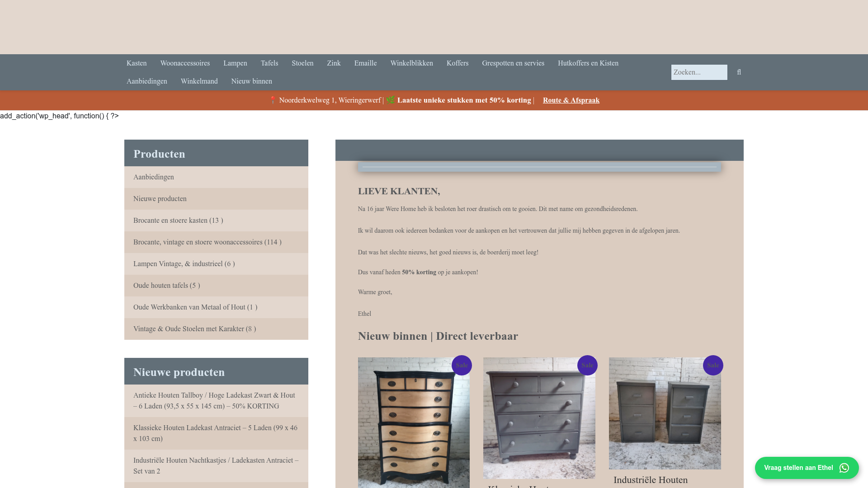Go to Nieuw binnen in navigation
This screenshot has width=868, height=488.
252,81
